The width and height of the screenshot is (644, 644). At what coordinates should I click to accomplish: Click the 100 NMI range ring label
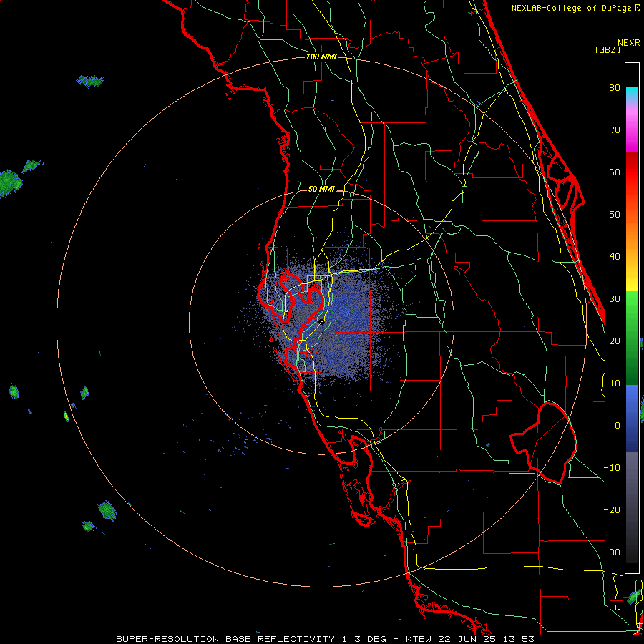[x=321, y=57]
